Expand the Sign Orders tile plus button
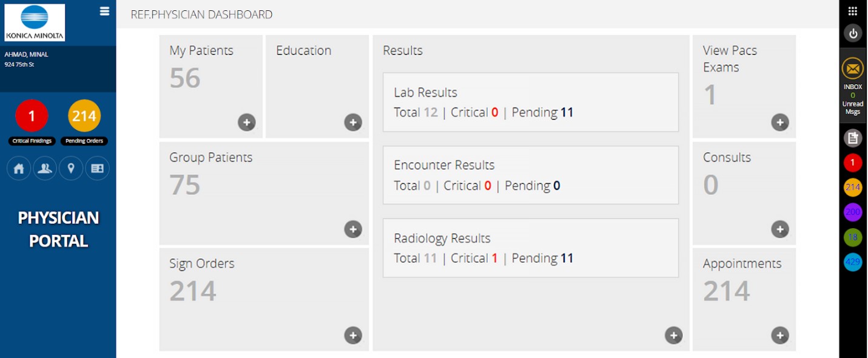Image resolution: width=868 pixels, height=358 pixels. (x=353, y=336)
